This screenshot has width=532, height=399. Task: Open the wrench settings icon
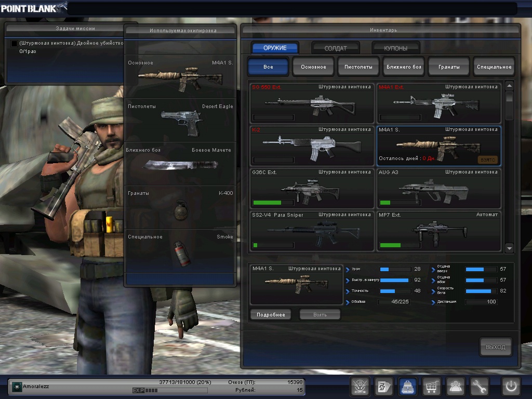click(x=479, y=387)
